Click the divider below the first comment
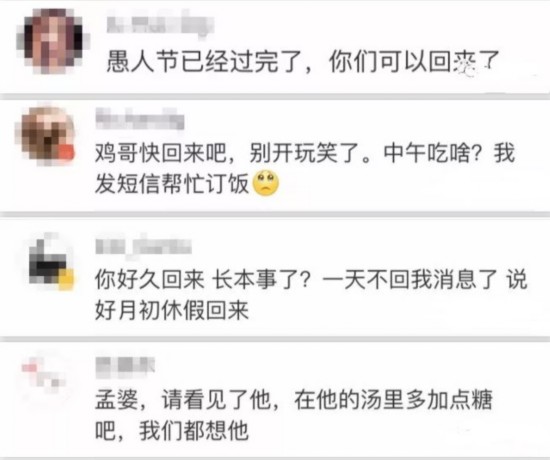 click(275, 96)
